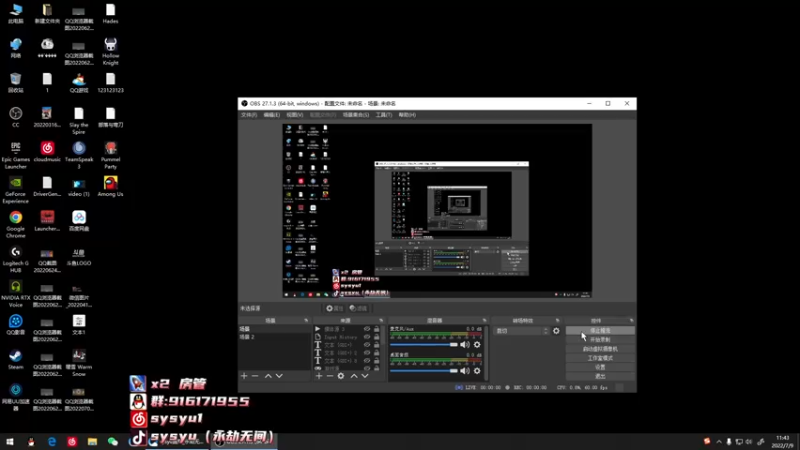Select the Steam desktop icon
800x450 pixels.
click(x=16, y=359)
